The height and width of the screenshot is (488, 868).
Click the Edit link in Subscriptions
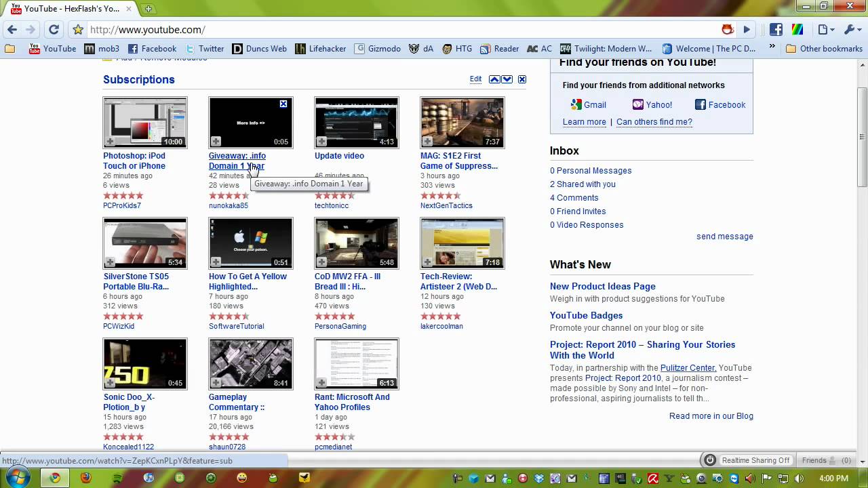(x=475, y=79)
